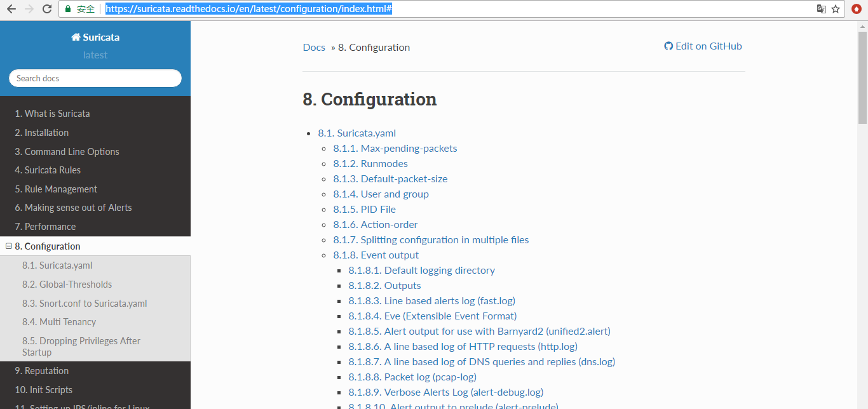Open 8.1.6. Action-order link
Viewport: 868px width, 409px height.
376,225
